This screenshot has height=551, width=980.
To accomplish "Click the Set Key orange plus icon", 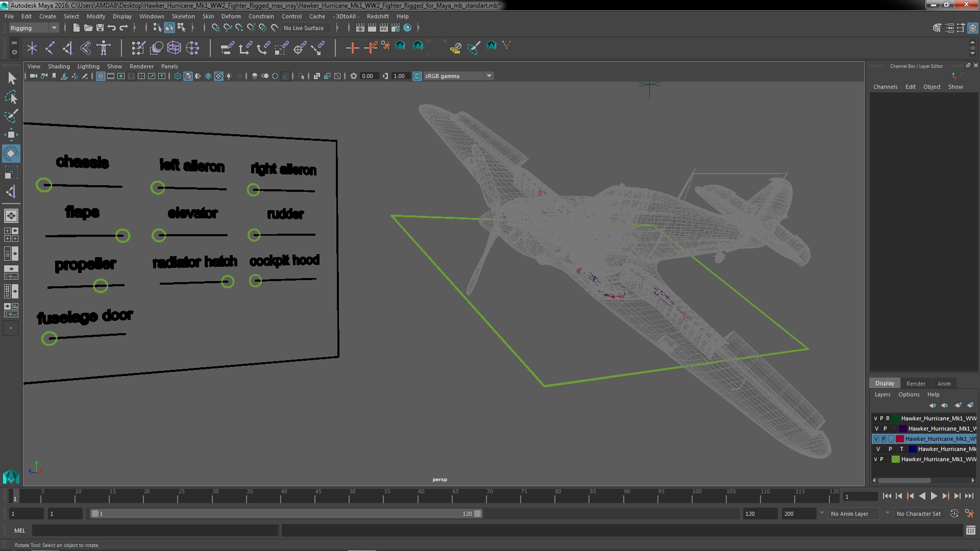I will (x=352, y=48).
